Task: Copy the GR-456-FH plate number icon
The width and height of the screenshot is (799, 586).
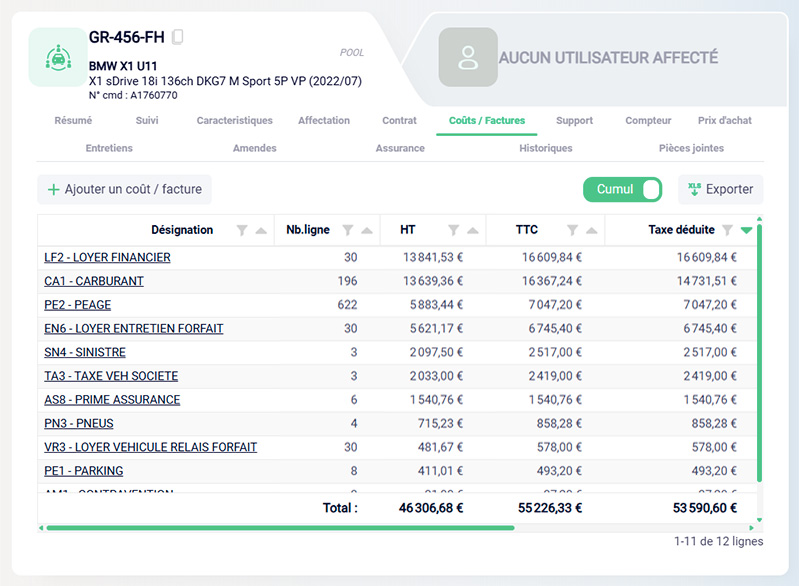Action: pos(177,37)
